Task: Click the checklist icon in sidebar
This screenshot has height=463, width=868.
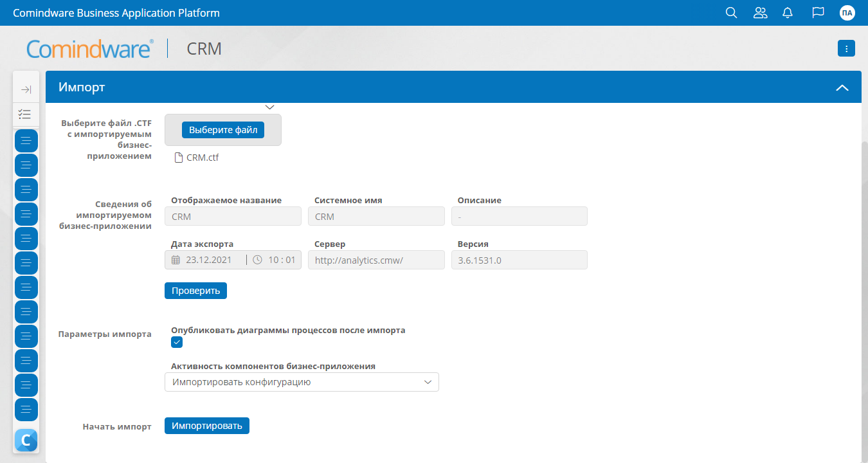Action: tap(25, 114)
